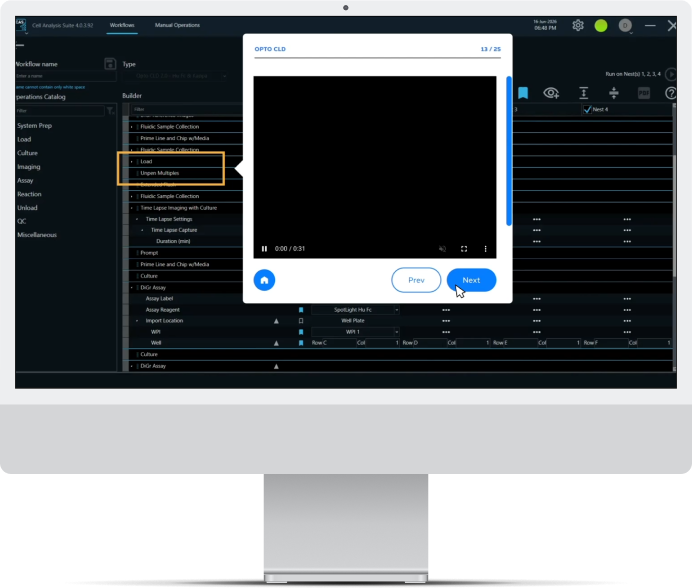This screenshot has width=692, height=588.
Task: Unmute the tutorial video audio
Action: (442, 249)
